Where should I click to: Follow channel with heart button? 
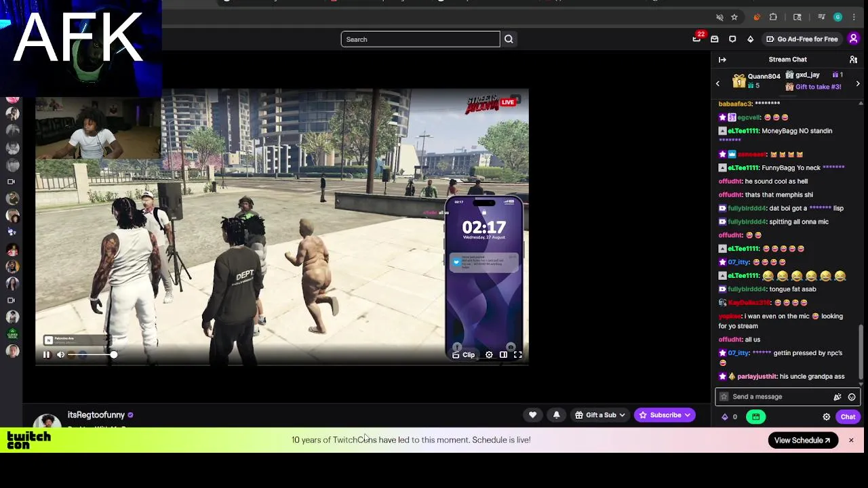click(532, 415)
